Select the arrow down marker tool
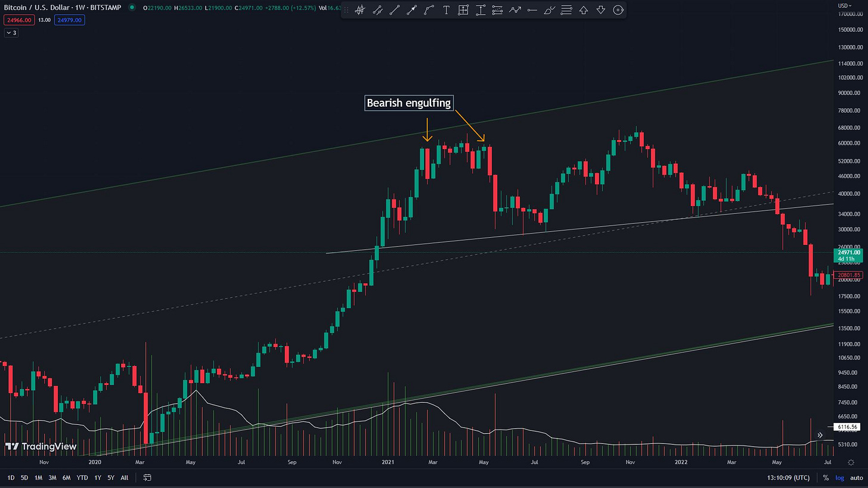The image size is (868, 488). click(601, 10)
